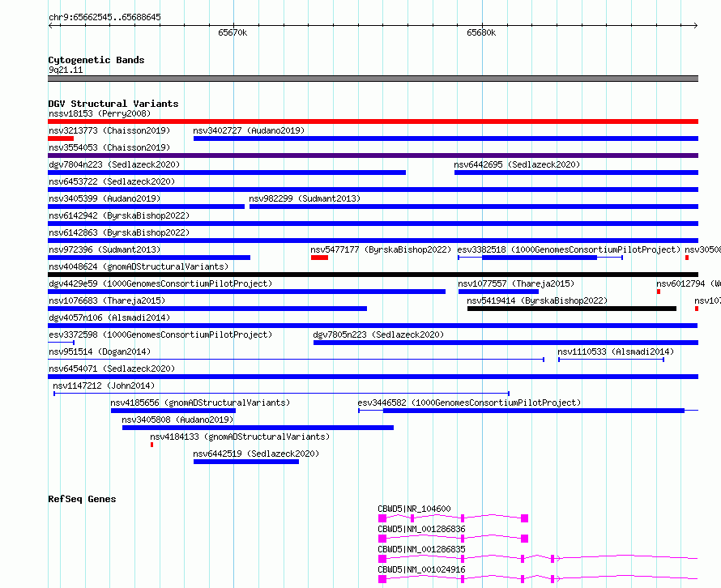Click the 65670k ruler tick label

233,32
